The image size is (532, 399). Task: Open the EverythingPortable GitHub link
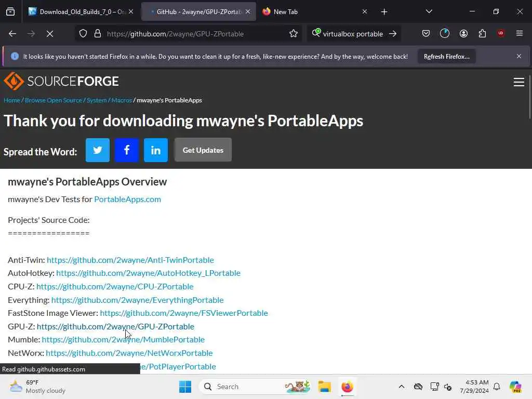tap(137, 300)
